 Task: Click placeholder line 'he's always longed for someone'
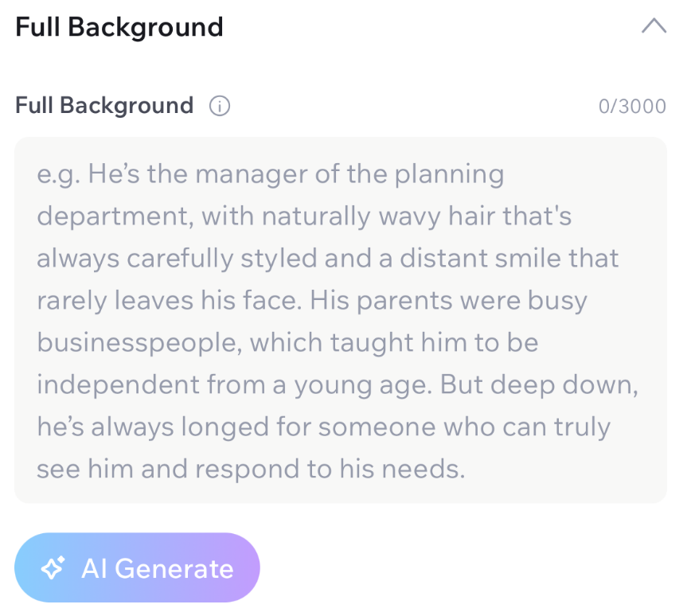324,427
